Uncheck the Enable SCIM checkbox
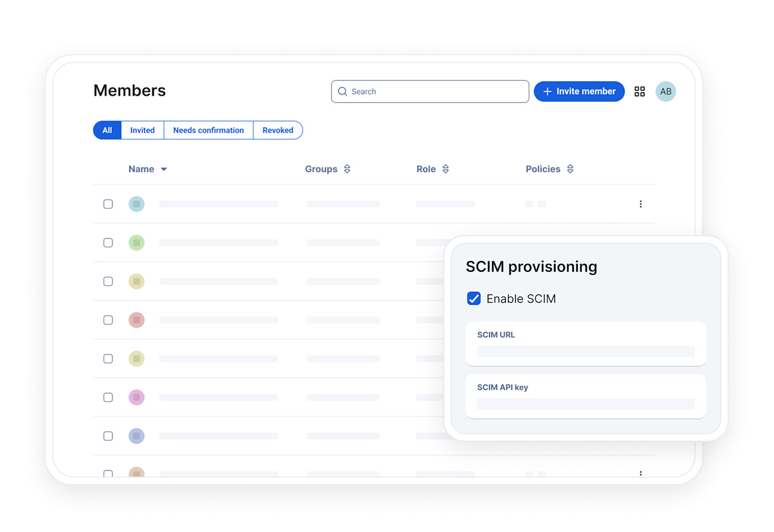 [x=474, y=298]
